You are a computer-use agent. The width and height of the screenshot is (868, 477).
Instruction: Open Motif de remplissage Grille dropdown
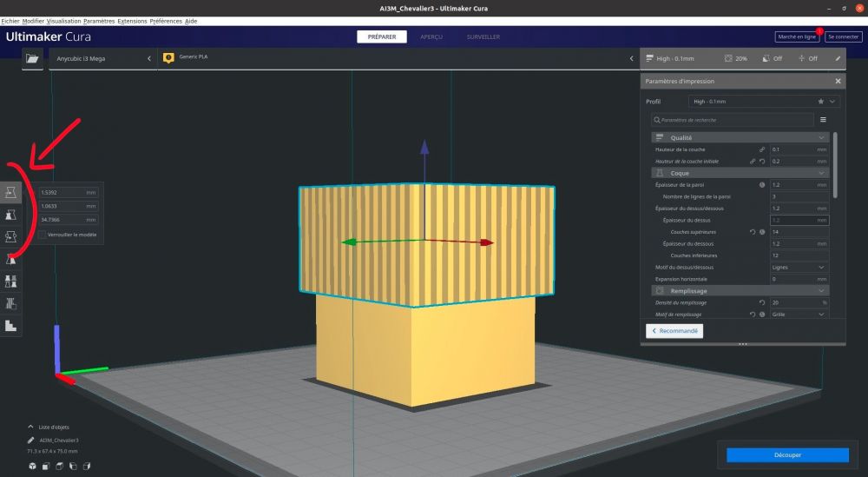tap(799, 315)
